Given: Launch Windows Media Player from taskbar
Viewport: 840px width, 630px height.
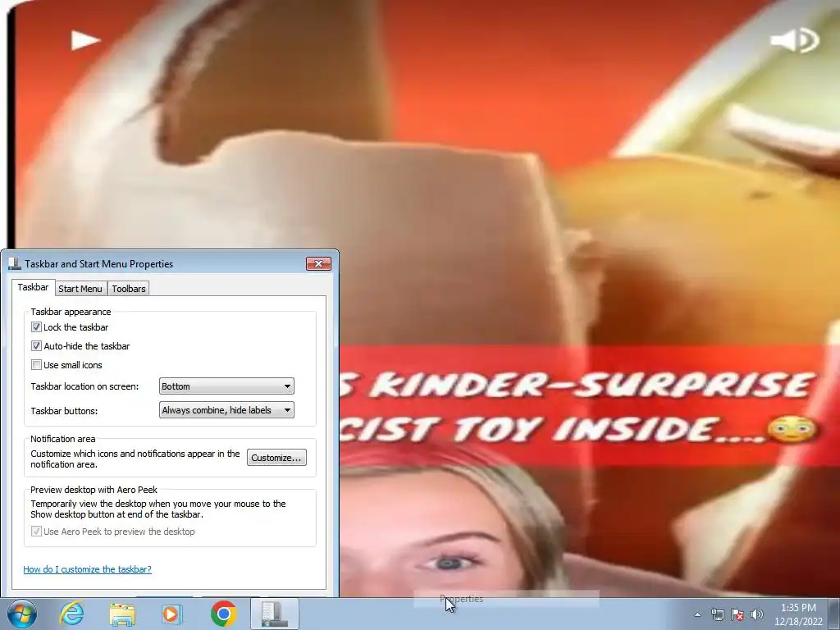Looking at the screenshot, I should click(172, 614).
